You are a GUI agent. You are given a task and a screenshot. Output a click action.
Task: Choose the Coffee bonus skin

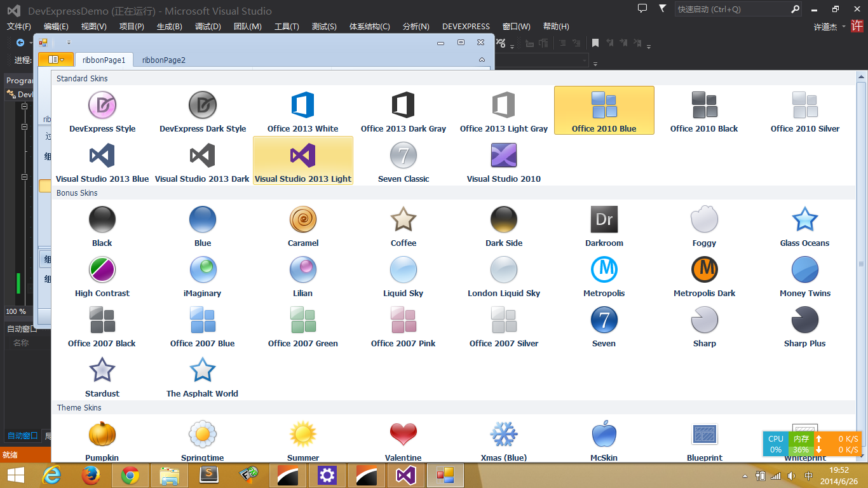point(403,225)
